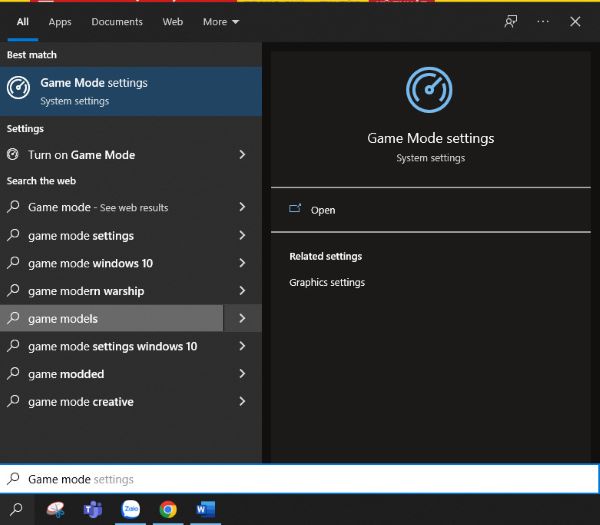
Task: Switch to the All tab
Action: point(23,22)
